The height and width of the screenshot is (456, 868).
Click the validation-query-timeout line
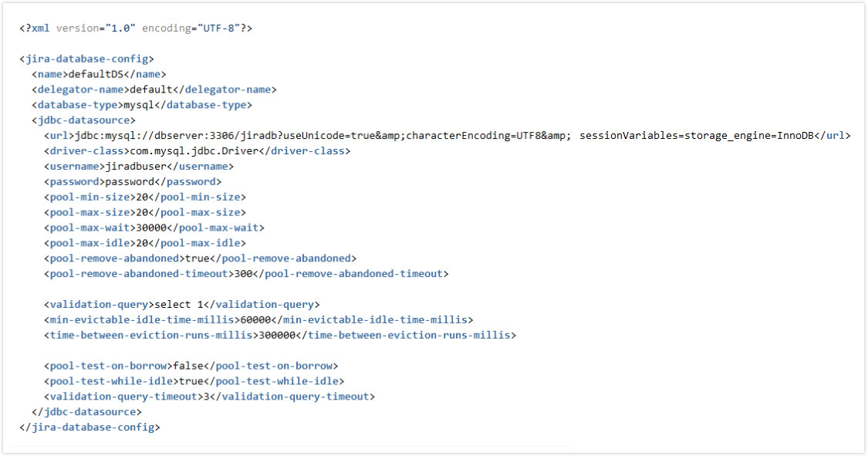[209, 397]
